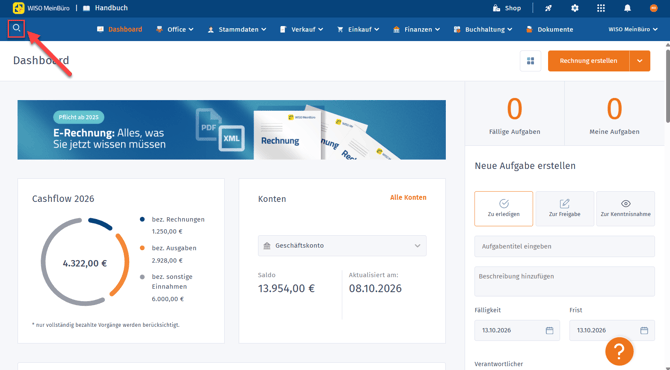Click the Pflicht ab 2025 badge
The width and height of the screenshot is (670, 370).
(x=79, y=117)
